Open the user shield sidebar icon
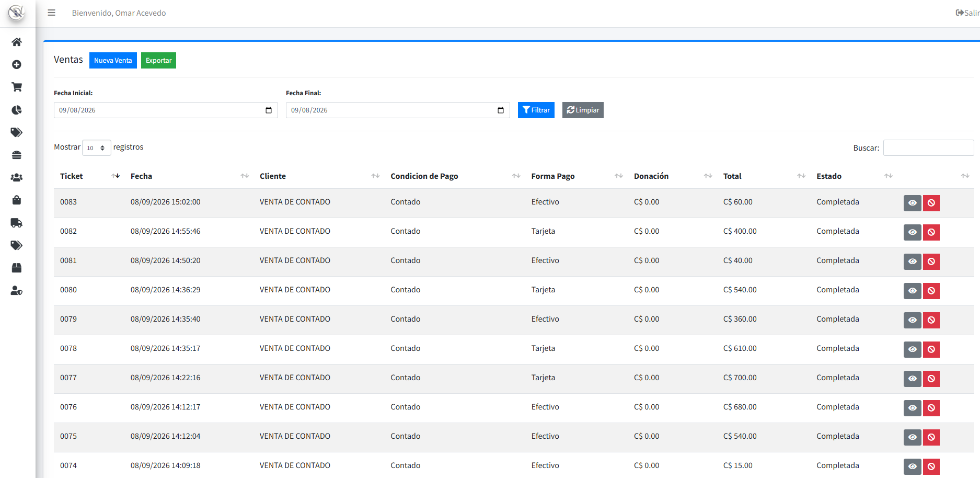The width and height of the screenshot is (980, 478). 17,290
